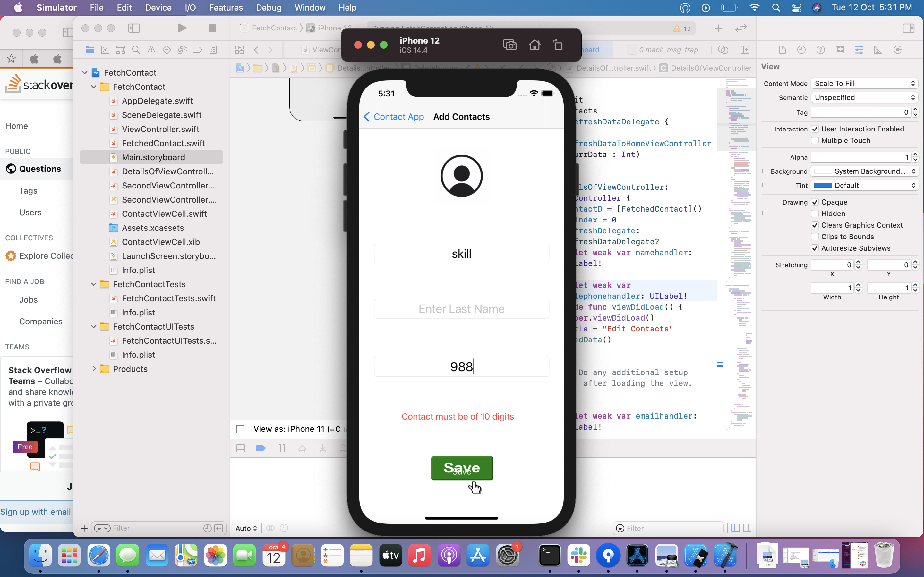Image resolution: width=924 pixels, height=577 pixels.
Task: Open the Content Mode dropdown
Action: coord(864,83)
